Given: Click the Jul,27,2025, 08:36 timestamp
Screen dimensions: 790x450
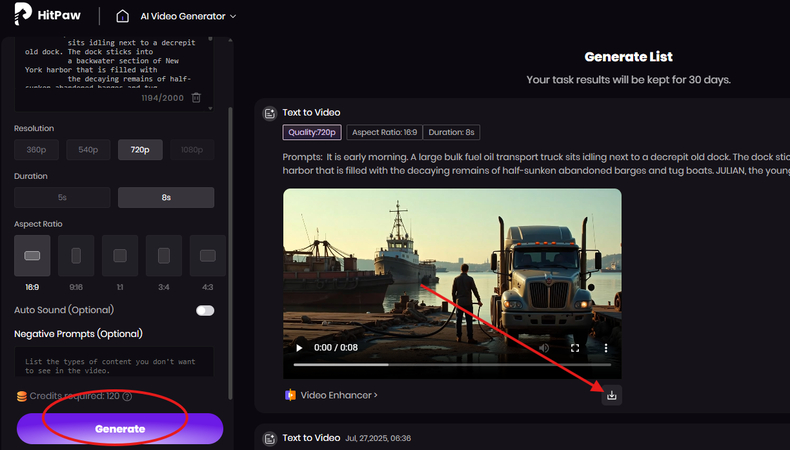Looking at the screenshot, I should [x=378, y=438].
